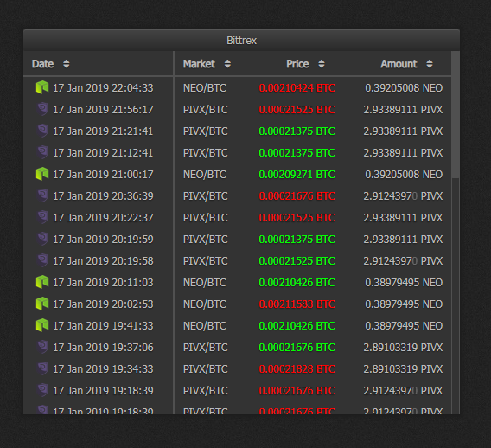The width and height of the screenshot is (491, 448).
Task: Click the Date column header label
Action: coord(43,64)
